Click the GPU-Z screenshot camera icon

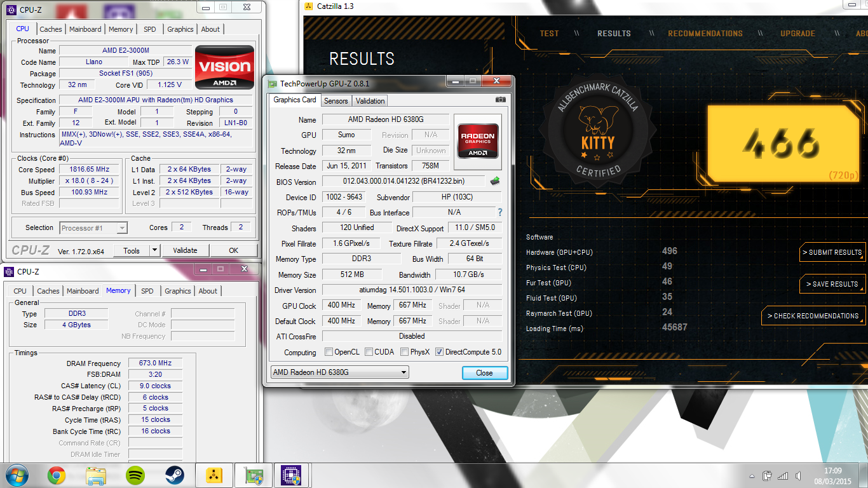point(501,100)
